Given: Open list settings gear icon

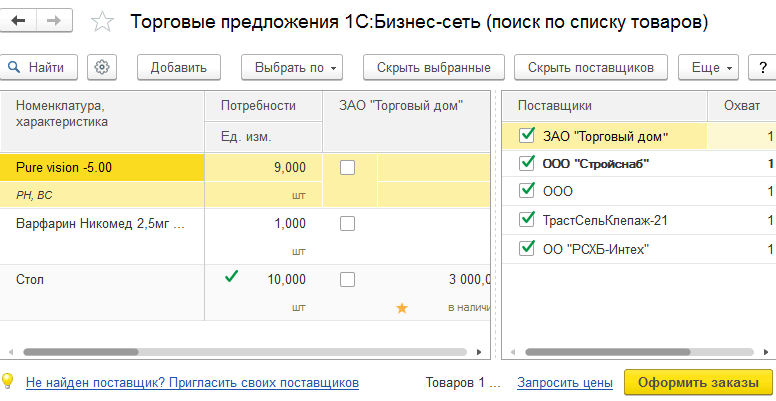Looking at the screenshot, I should click(x=103, y=67).
